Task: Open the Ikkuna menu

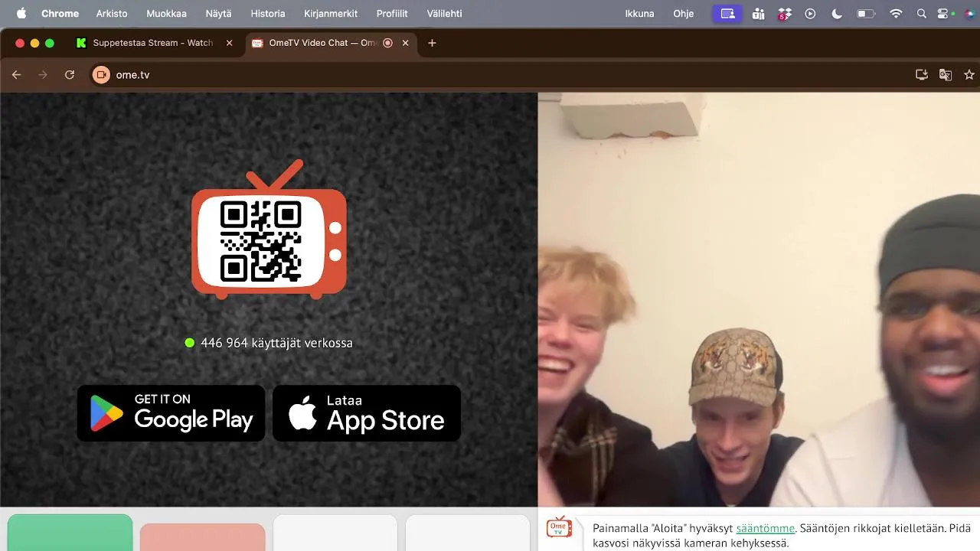Action: (x=639, y=14)
